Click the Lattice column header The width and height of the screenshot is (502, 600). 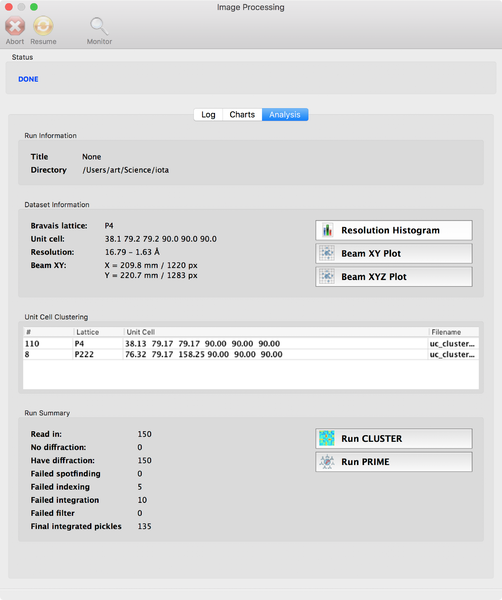coord(99,332)
